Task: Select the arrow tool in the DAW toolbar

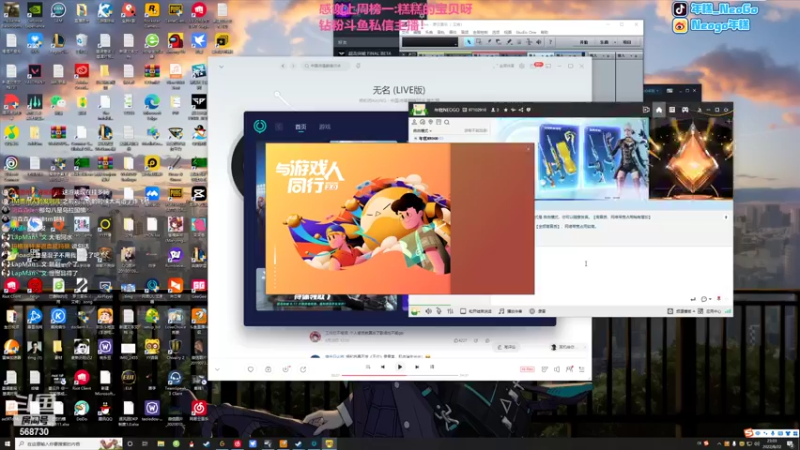Action: 468,42
